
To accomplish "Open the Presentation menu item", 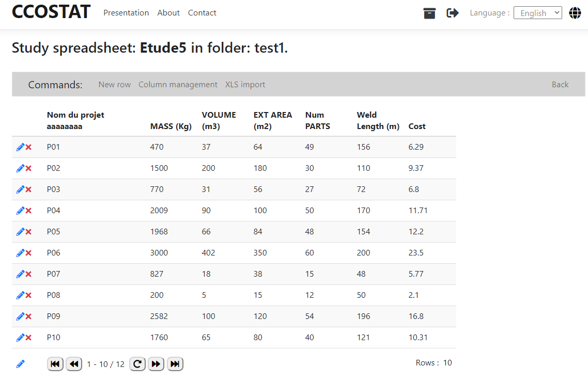I will (126, 13).
